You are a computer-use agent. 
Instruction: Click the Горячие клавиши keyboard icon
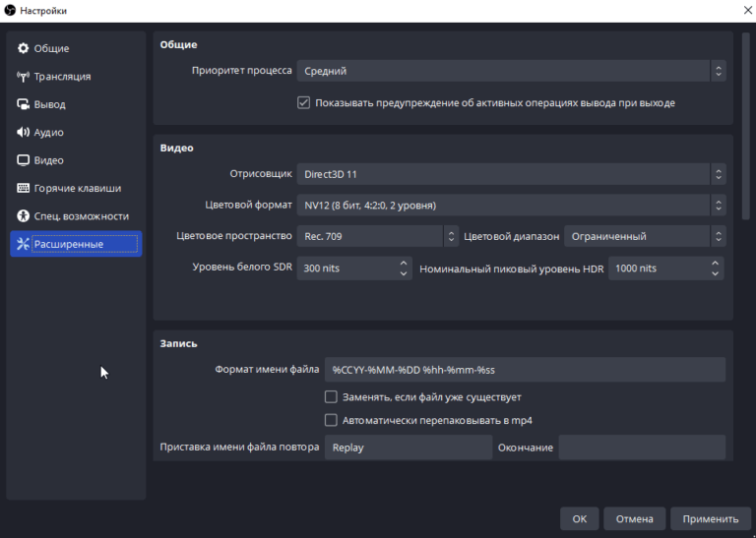pos(24,188)
